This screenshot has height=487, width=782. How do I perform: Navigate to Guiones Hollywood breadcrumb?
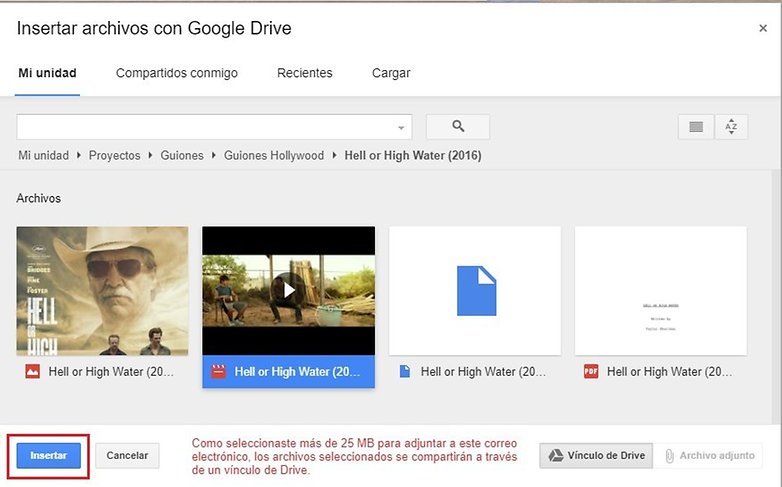274,156
